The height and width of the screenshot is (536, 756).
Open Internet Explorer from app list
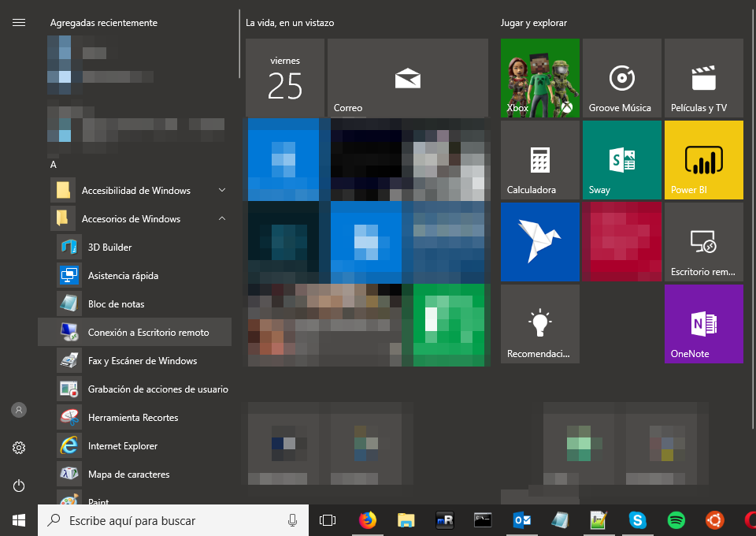135,446
